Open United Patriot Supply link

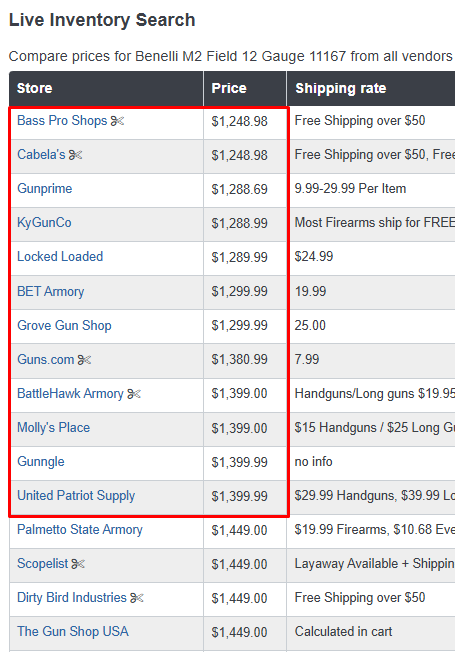(x=76, y=496)
